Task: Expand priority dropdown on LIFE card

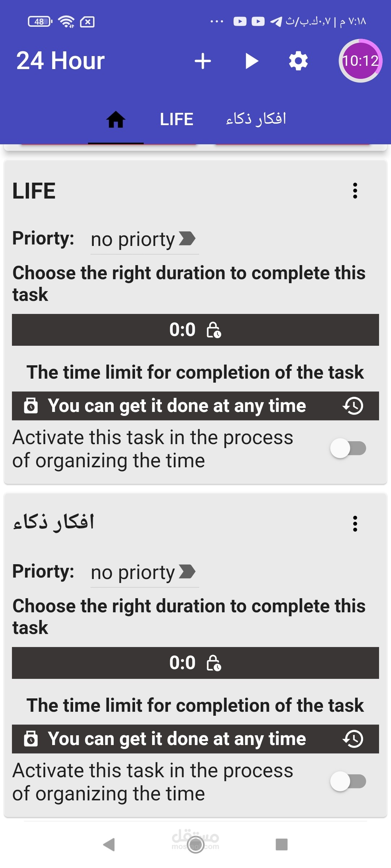Action: click(x=144, y=239)
